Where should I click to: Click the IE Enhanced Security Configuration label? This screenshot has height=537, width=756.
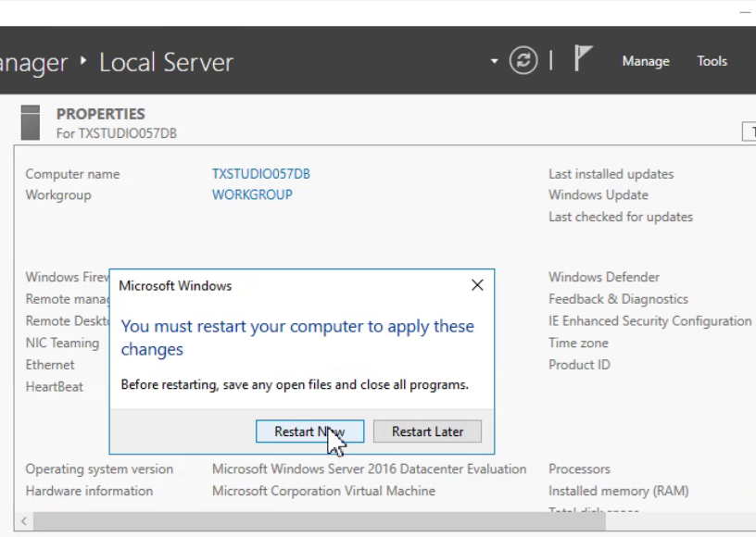[x=650, y=320]
